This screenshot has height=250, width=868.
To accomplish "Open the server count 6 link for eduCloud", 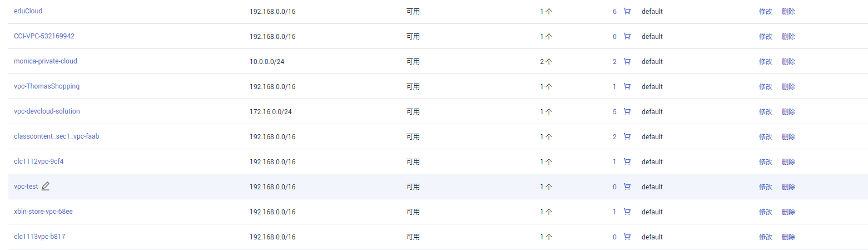I will (614, 11).
